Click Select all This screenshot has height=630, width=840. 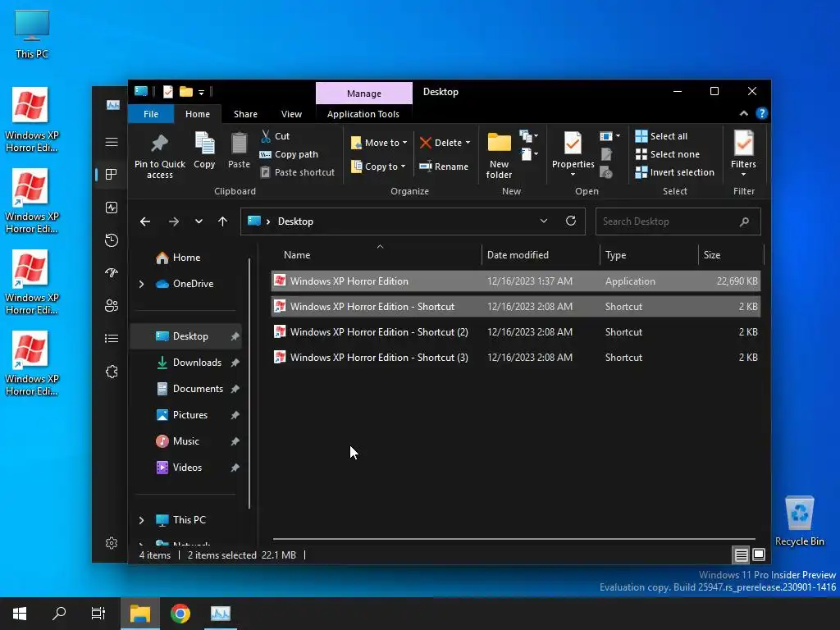point(661,136)
